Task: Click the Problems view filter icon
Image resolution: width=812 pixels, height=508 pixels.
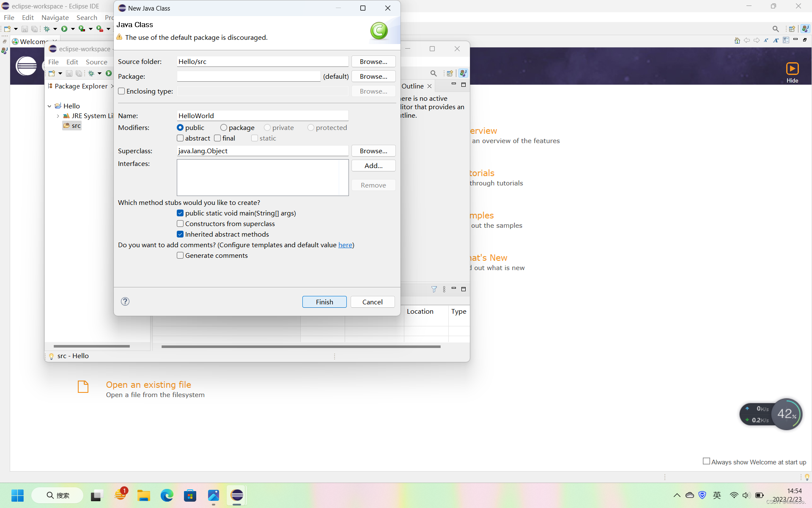Action: (x=434, y=289)
